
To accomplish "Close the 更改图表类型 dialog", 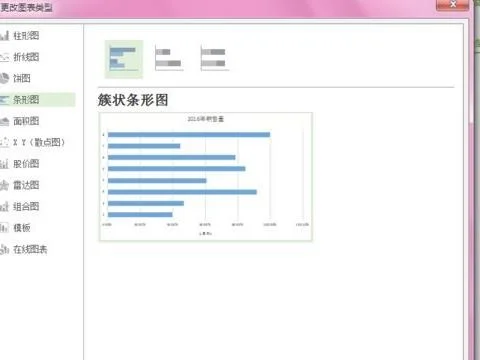I will coord(452,5).
